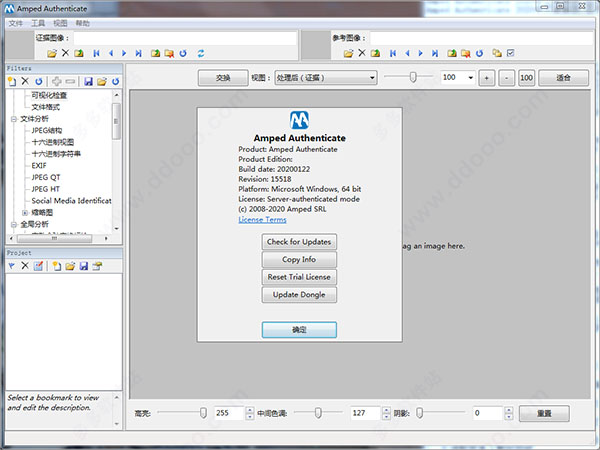Click the reference toolbar blue reload arrow
Screen dimensions: 600x450
pos(479,53)
